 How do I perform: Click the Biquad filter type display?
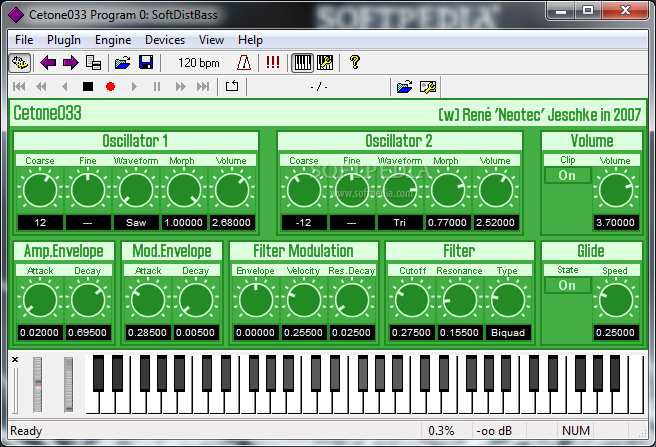[x=508, y=333]
